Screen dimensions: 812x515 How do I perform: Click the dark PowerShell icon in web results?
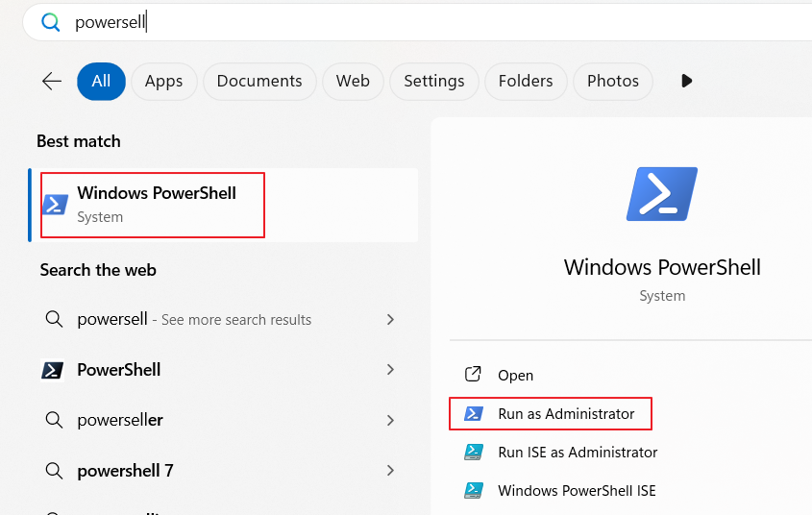(x=52, y=370)
